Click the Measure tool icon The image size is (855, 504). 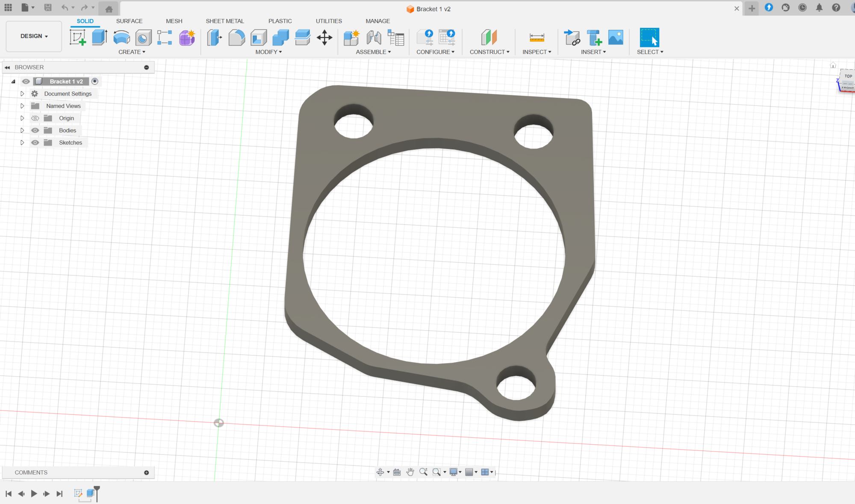coord(537,38)
